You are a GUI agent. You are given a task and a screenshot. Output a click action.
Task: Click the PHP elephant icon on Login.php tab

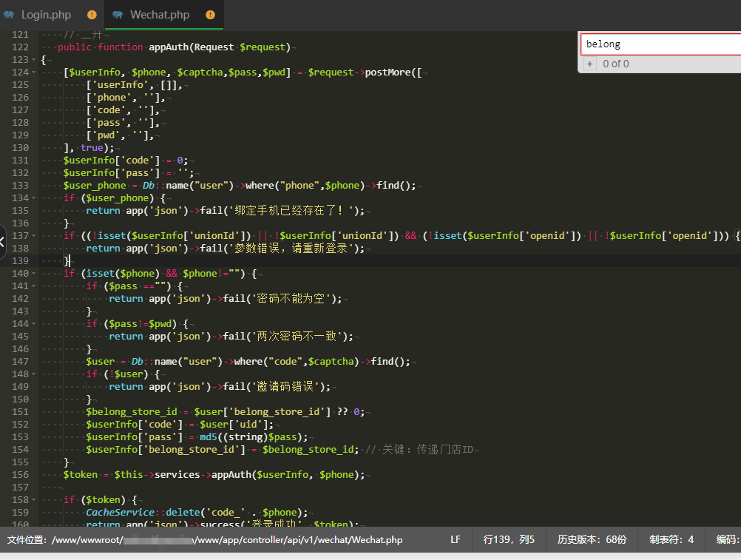pos(9,15)
